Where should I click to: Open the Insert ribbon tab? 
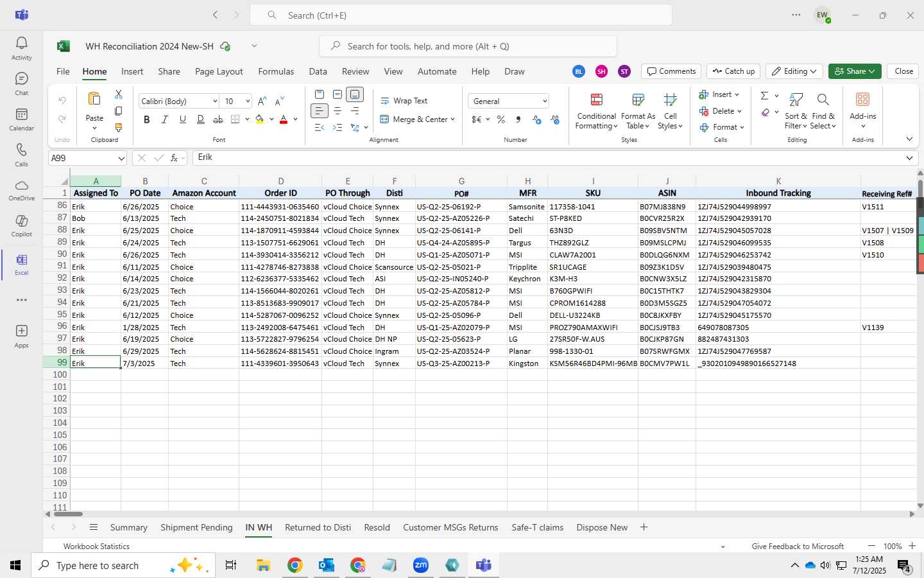(x=132, y=71)
